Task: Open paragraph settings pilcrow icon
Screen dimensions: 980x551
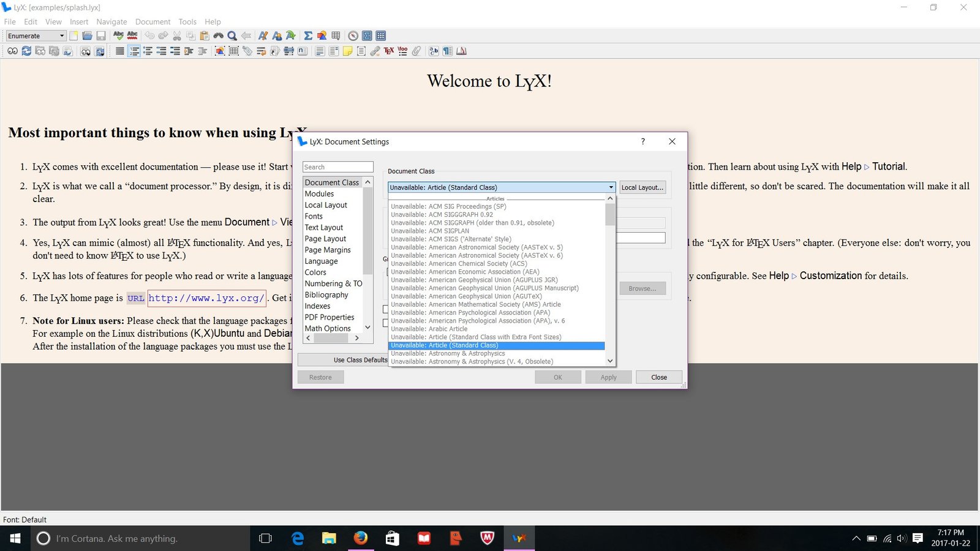Action: 448,51
